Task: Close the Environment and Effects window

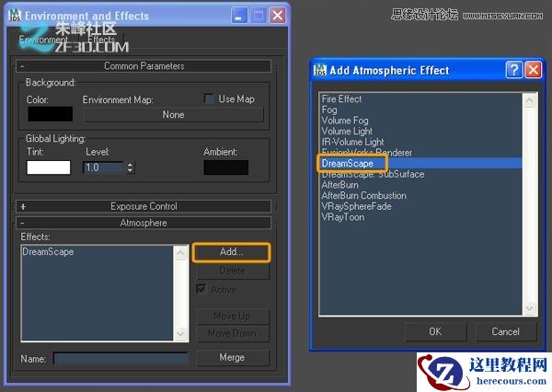Action: coord(278,16)
